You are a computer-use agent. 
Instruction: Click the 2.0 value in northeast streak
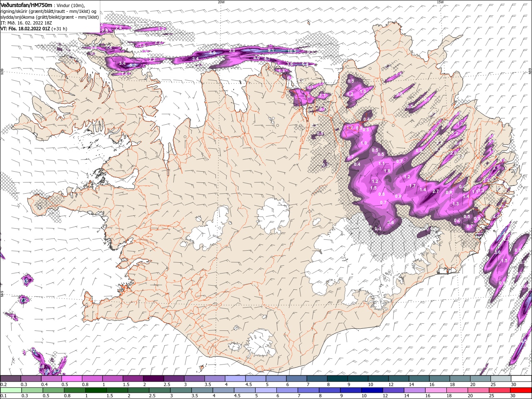pos(453,153)
